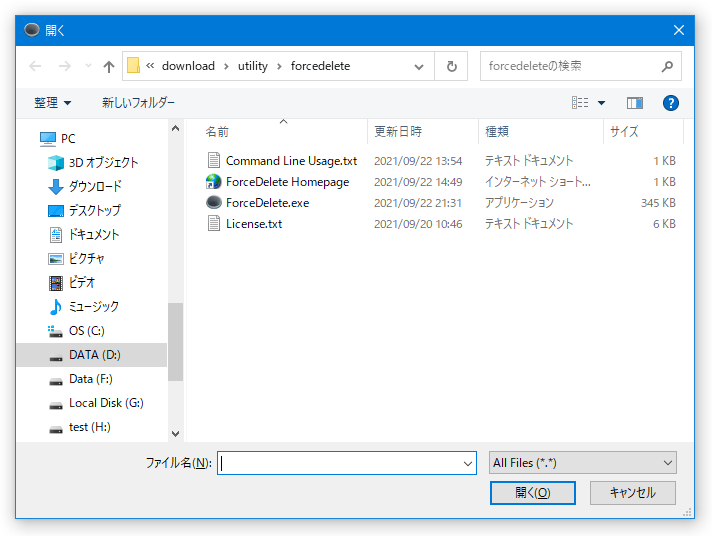Navigate to download in the breadcrumb

point(188,66)
